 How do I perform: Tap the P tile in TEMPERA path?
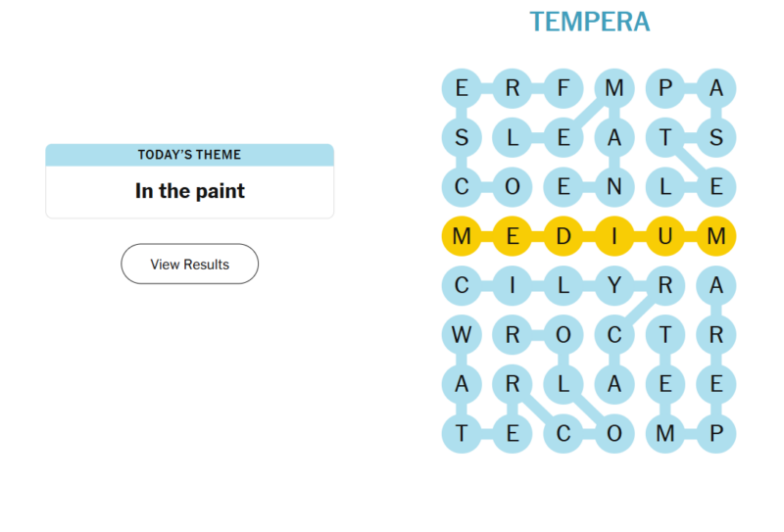click(715, 433)
